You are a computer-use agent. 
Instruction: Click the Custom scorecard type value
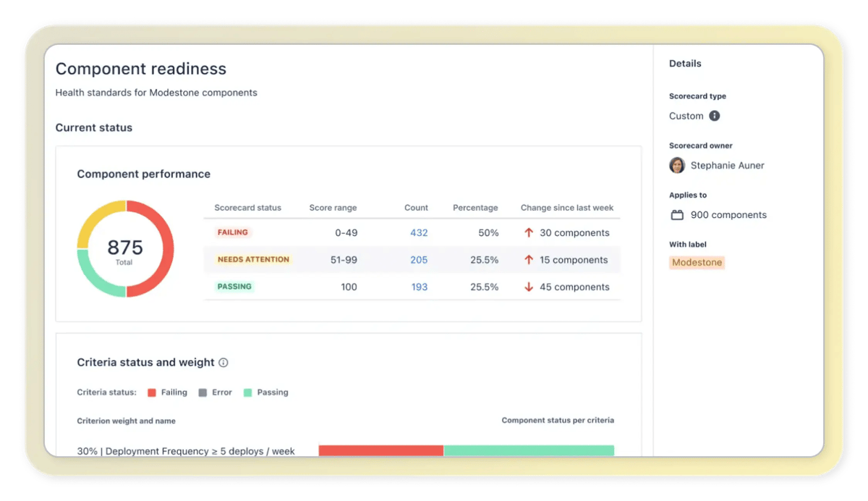coord(686,116)
